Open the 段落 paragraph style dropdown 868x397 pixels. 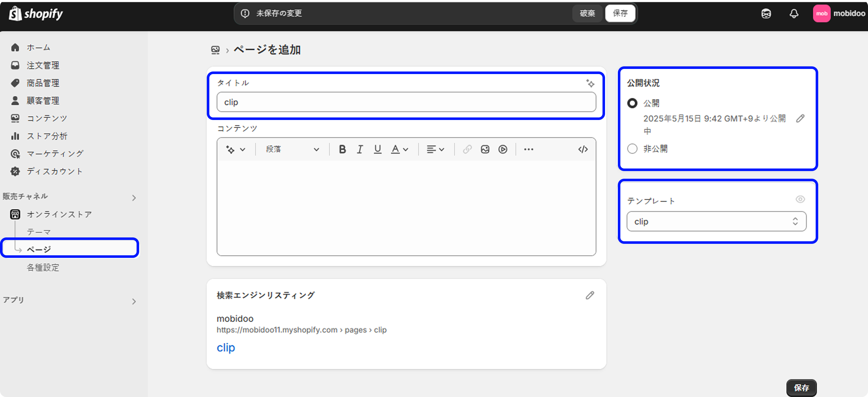(x=292, y=149)
